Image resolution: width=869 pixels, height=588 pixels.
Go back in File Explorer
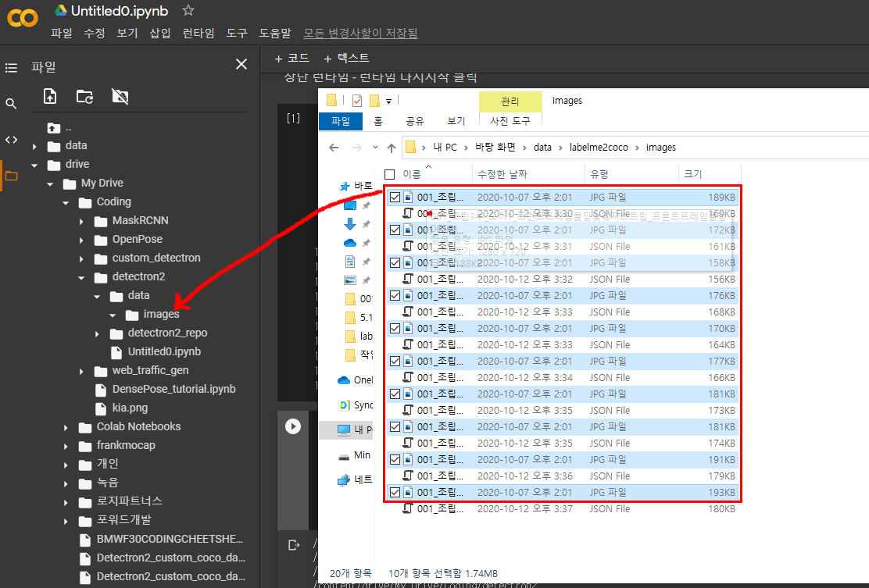tap(334, 148)
